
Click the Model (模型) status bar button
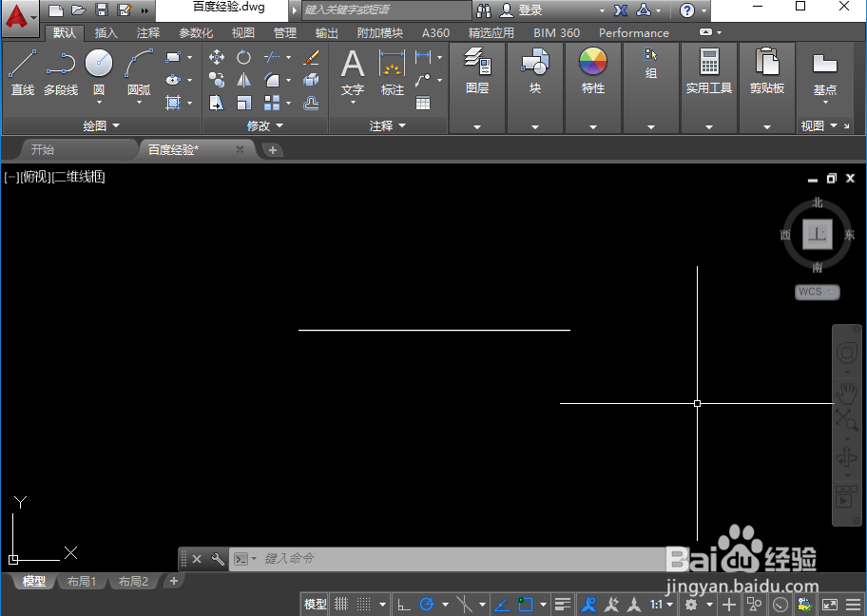(x=316, y=605)
